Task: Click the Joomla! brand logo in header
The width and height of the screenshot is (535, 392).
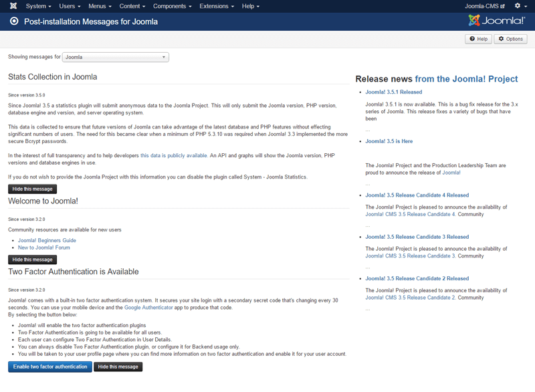Action: (x=497, y=21)
